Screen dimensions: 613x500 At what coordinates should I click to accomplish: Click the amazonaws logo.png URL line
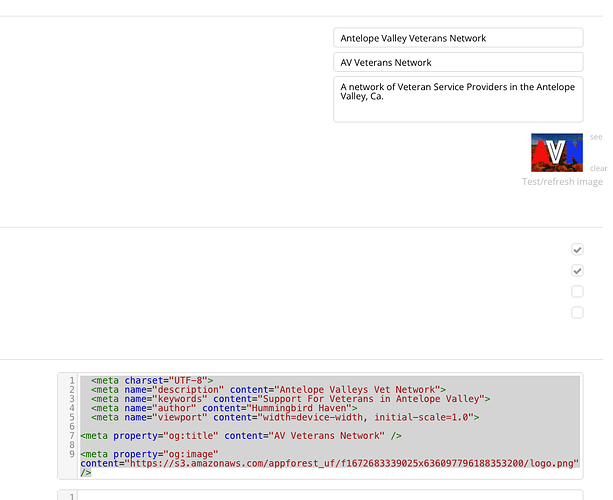(x=329, y=463)
